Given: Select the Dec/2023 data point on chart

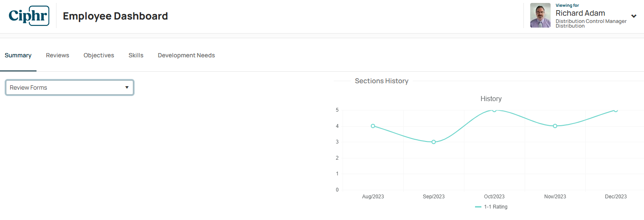Looking at the screenshot, I should tap(616, 110).
